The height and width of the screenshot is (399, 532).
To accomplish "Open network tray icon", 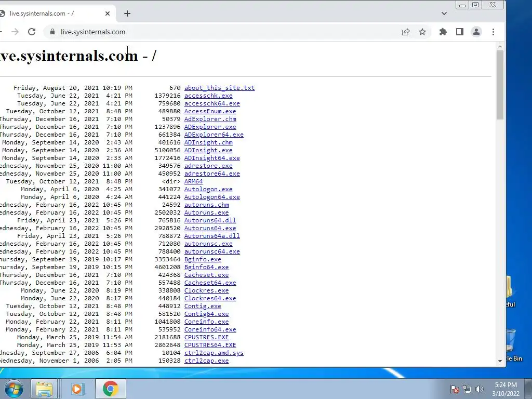I will point(467,389).
